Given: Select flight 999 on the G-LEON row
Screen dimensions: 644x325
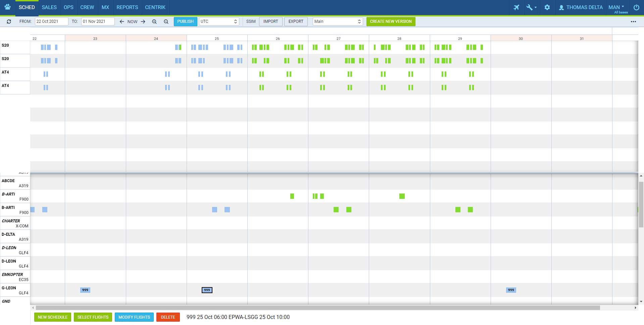Looking at the screenshot, I should pos(207,290).
